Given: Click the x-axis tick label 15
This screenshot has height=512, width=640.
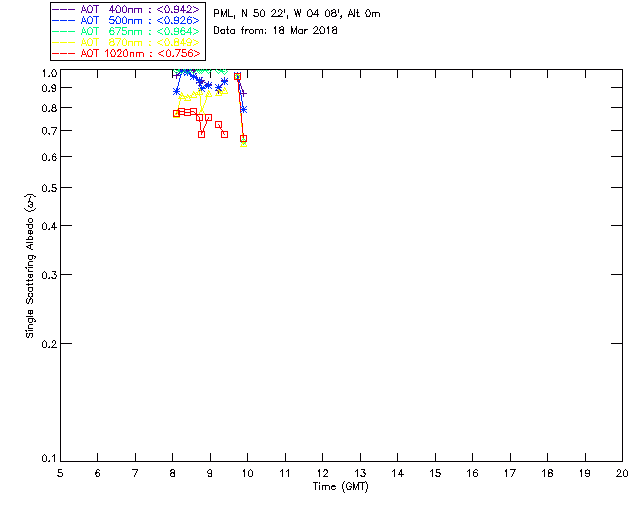Looking at the screenshot, I should coord(435,473).
